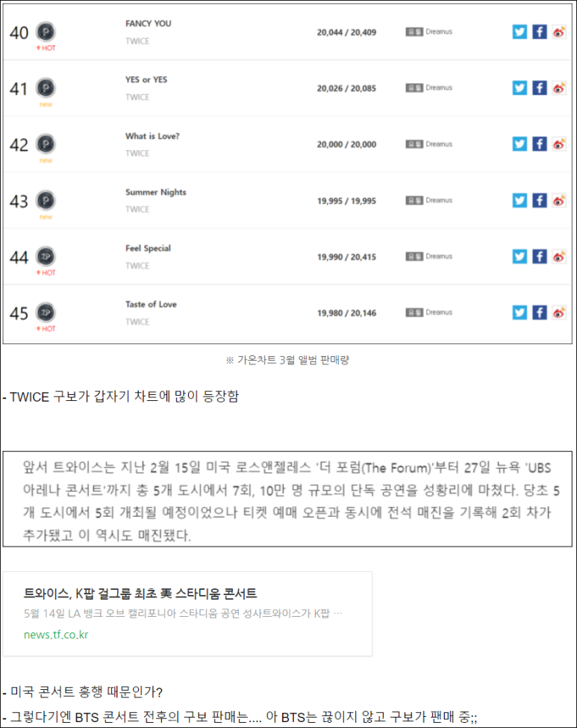Click platinum badge beside rank 40
The image size is (577, 728).
pyautogui.click(x=46, y=32)
